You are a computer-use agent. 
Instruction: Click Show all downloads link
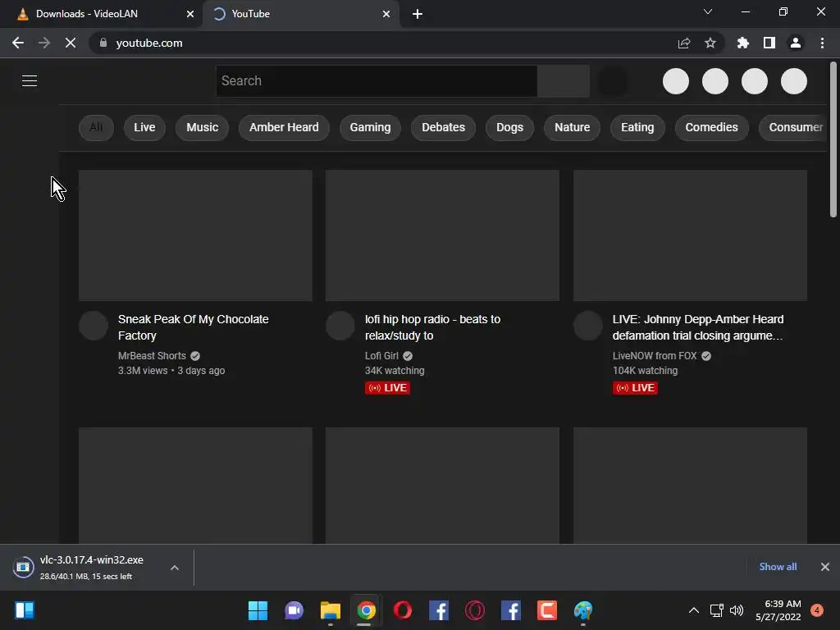(x=778, y=567)
